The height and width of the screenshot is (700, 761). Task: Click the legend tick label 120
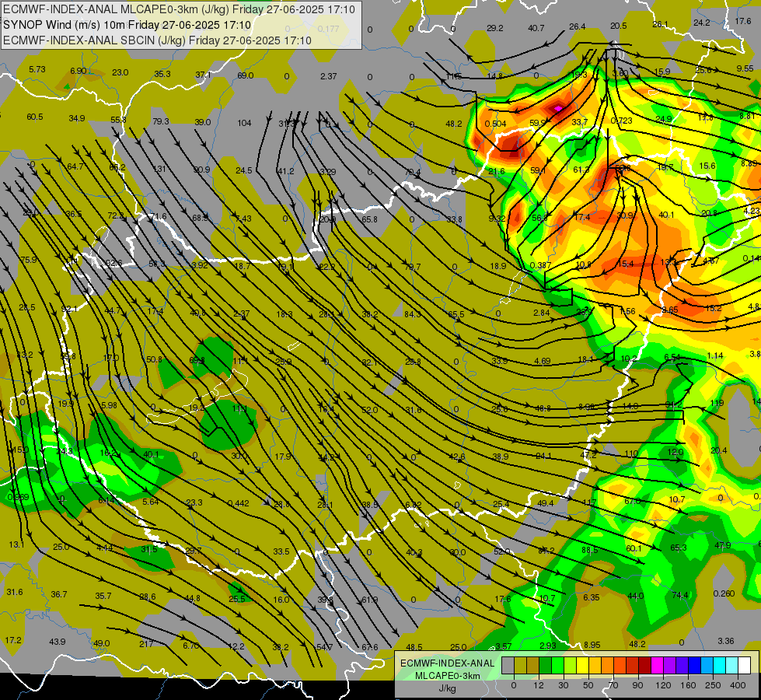[663, 685]
